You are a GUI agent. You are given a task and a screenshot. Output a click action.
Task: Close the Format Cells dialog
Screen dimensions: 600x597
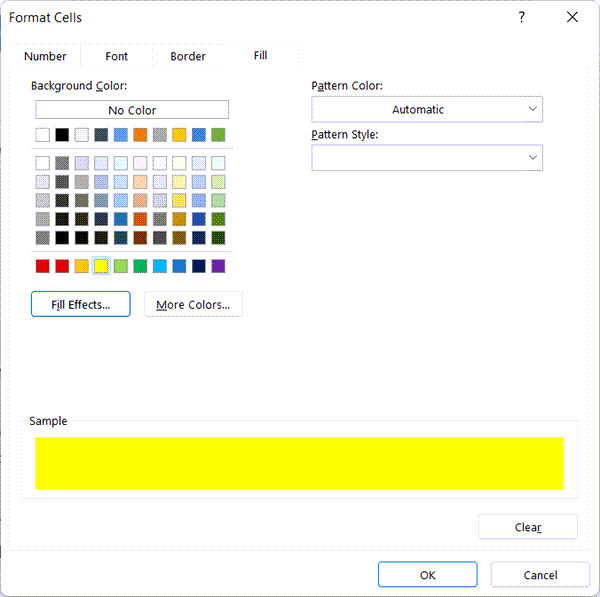(572, 17)
